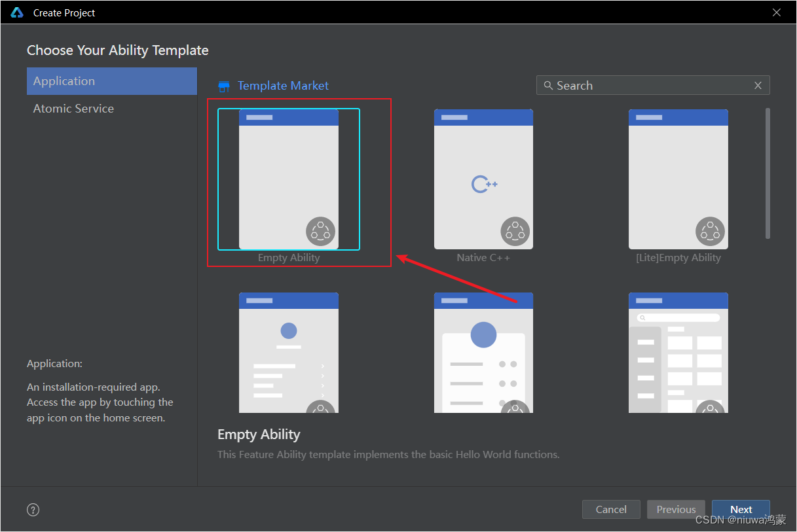Screen dimensions: 797x532
Task: Click the 'Choose Your Ability Template' heading
Action: tap(118, 50)
